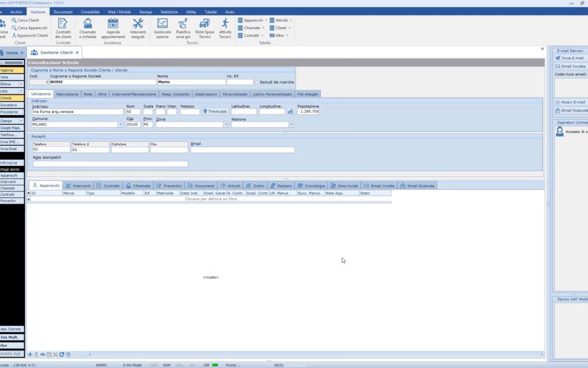Click plus add-record icon in bottom grid toolbar
588x368 pixels.
coord(30,354)
